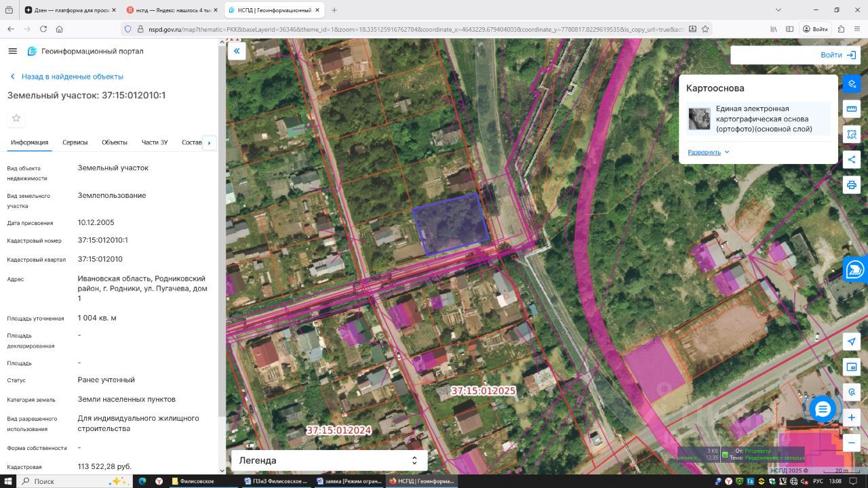
Task: Print the map
Action: click(x=852, y=184)
